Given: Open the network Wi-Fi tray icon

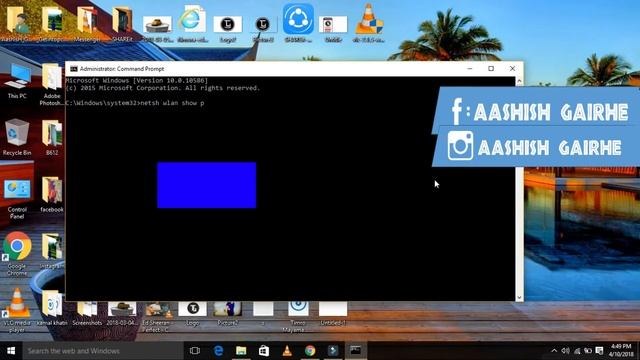Looking at the screenshot, I should click(577, 351).
